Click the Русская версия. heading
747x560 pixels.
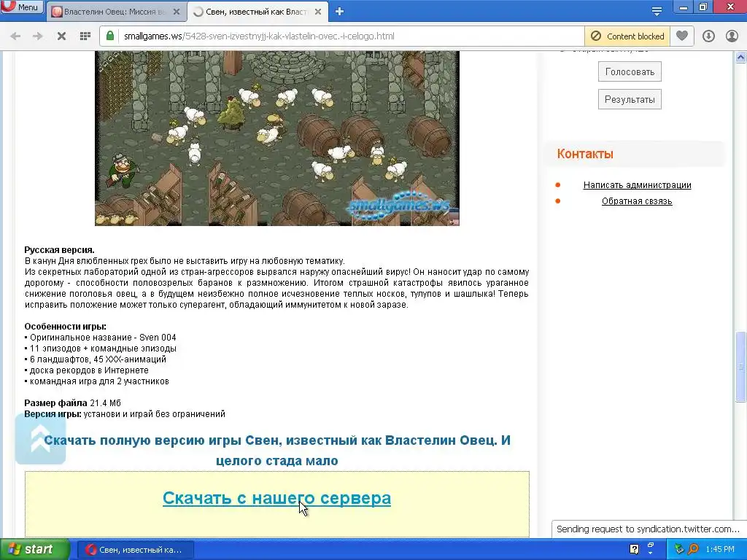point(60,250)
